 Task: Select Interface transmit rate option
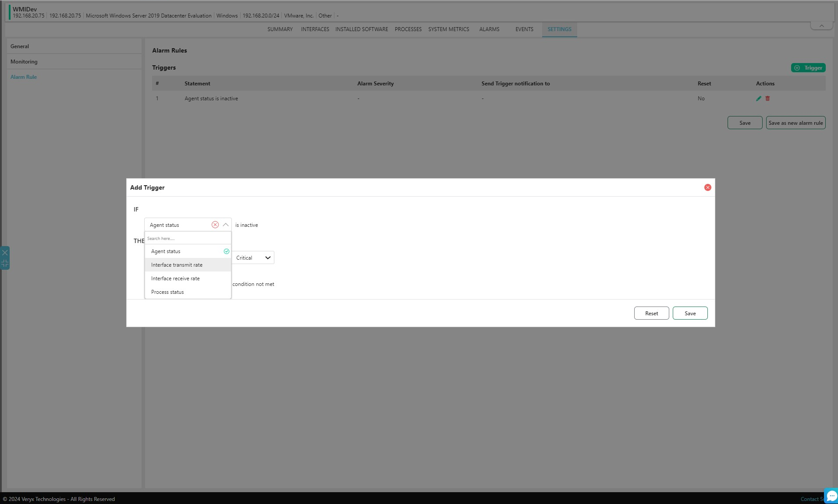point(177,265)
